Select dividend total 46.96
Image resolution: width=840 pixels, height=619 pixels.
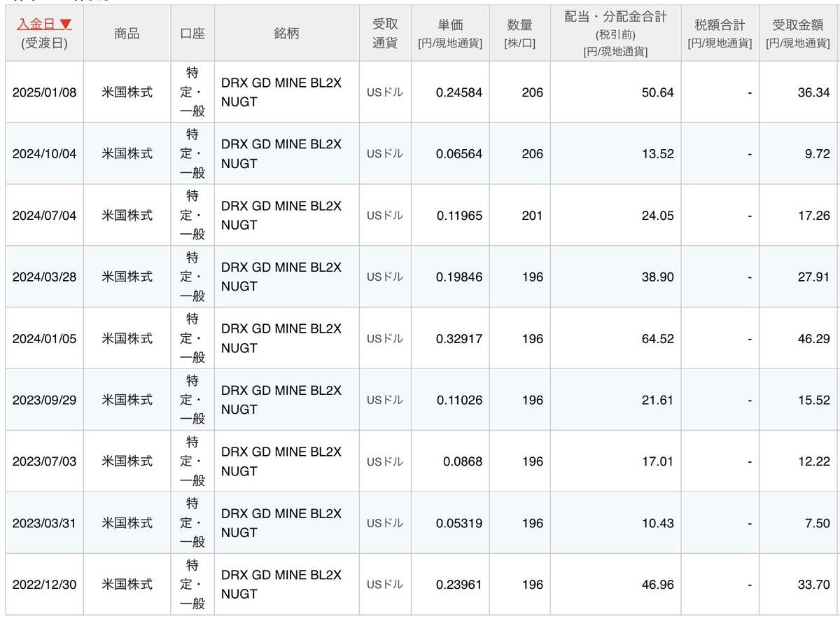[657, 585]
